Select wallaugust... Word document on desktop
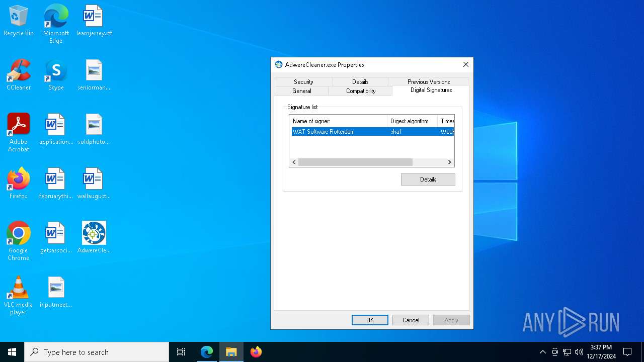 pyautogui.click(x=94, y=184)
